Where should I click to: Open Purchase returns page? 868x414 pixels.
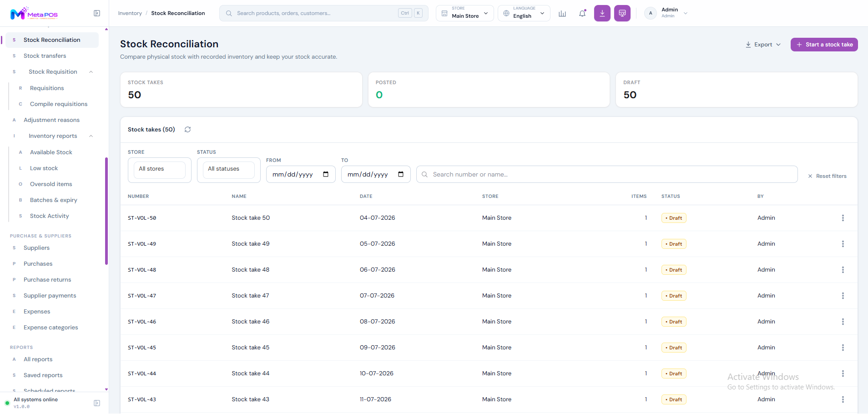click(47, 280)
